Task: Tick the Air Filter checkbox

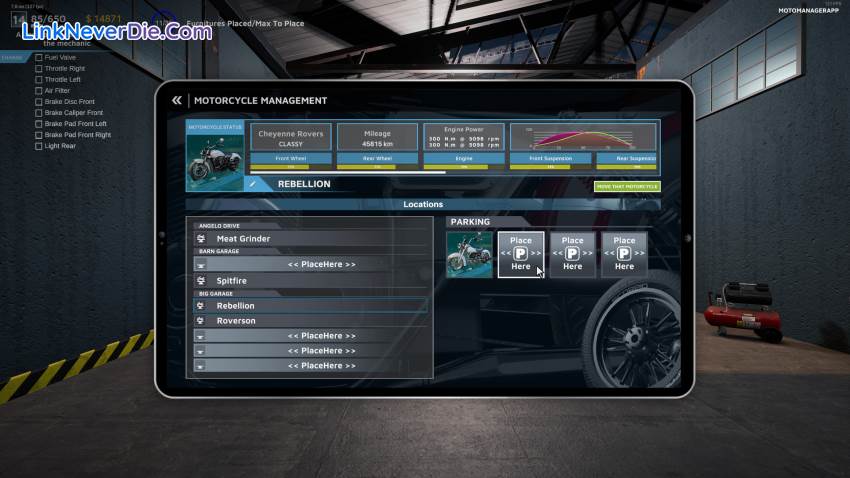Action: (39, 90)
